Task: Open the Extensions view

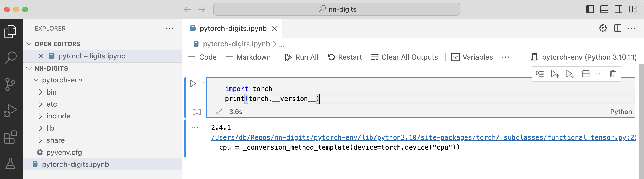Action: pyautogui.click(x=10, y=137)
